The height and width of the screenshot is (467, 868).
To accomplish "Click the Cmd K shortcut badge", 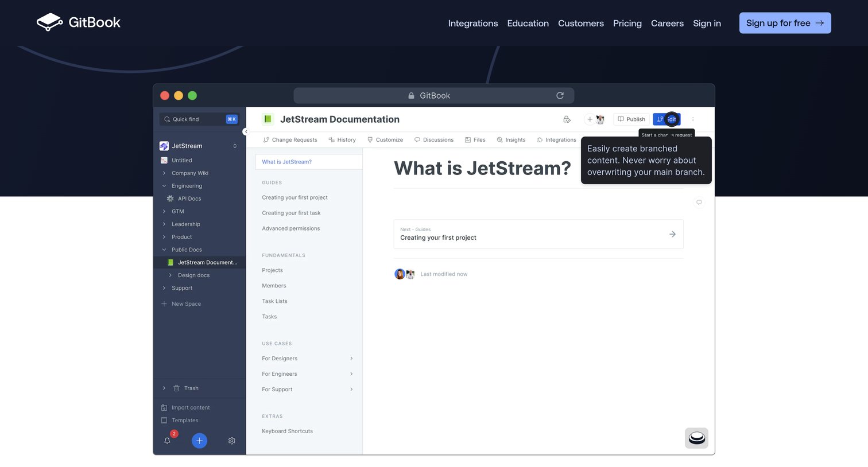I will [x=232, y=119].
